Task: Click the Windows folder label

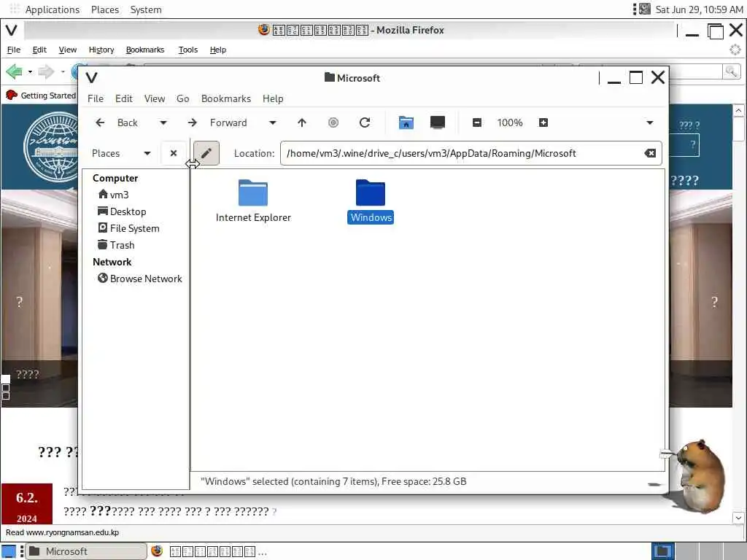Action: pyautogui.click(x=371, y=217)
